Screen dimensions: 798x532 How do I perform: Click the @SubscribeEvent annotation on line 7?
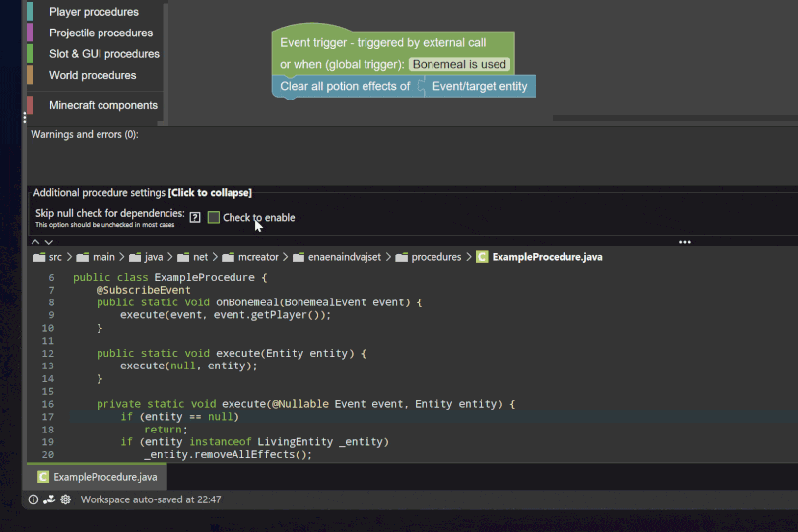click(x=144, y=291)
